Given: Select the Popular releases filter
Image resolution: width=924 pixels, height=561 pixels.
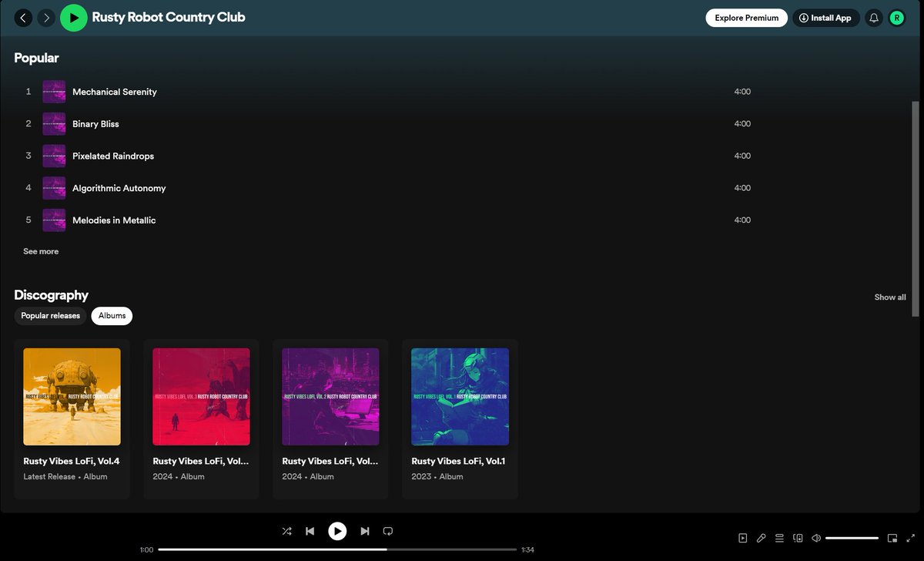Looking at the screenshot, I should pos(50,316).
